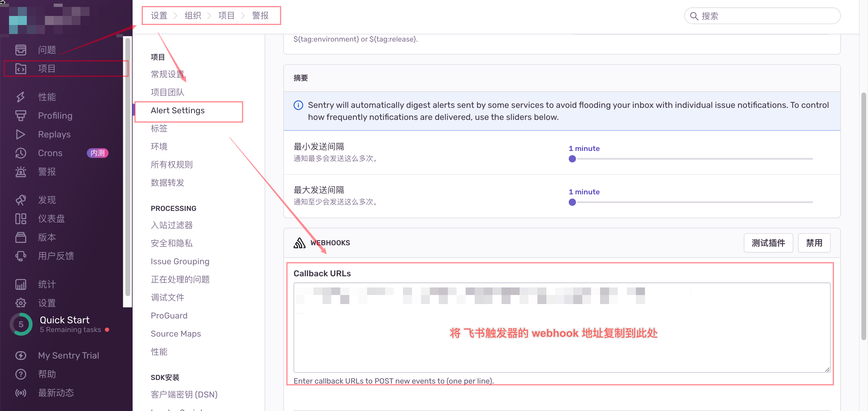868x411 pixels.
Task: Click the search magnifier icon
Action: 694,16
